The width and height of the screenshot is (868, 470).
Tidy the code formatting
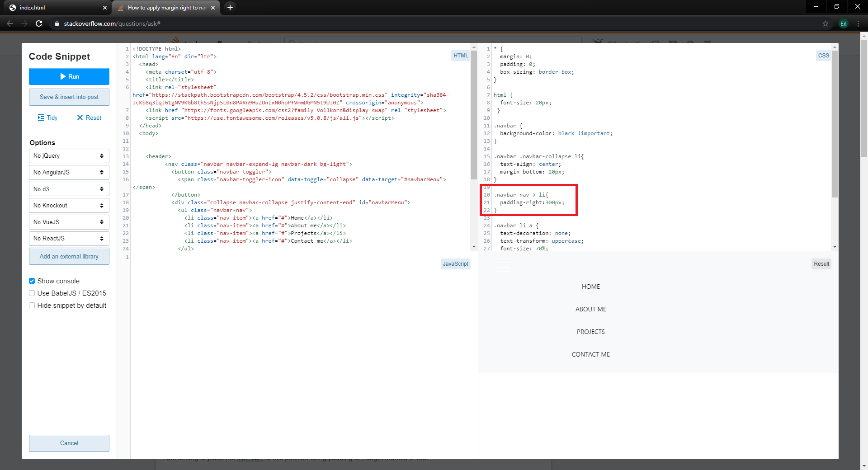[47, 117]
